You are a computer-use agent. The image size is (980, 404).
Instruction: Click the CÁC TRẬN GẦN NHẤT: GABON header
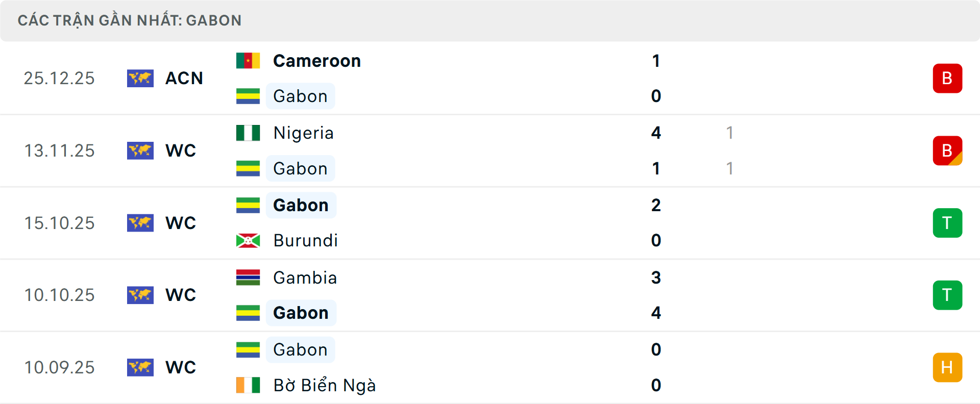(129, 20)
